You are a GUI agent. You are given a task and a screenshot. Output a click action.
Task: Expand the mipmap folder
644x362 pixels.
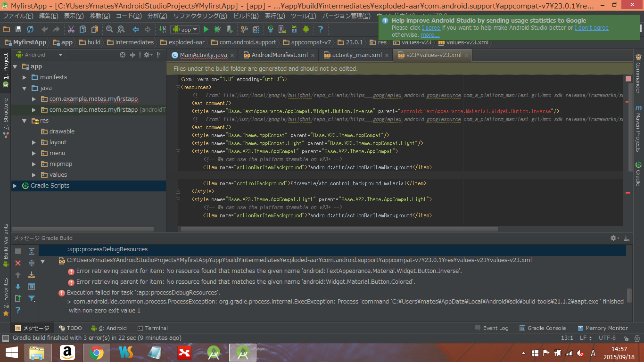click(x=34, y=164)
